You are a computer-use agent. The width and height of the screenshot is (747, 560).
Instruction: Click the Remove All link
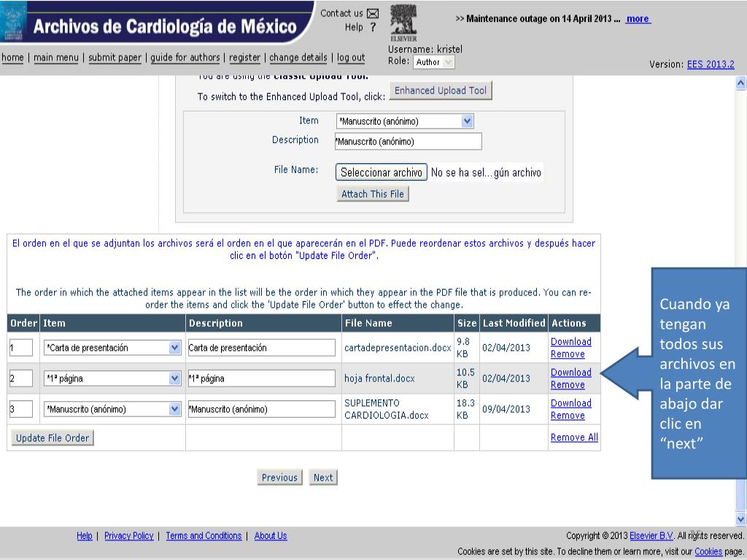pos(574,437)
